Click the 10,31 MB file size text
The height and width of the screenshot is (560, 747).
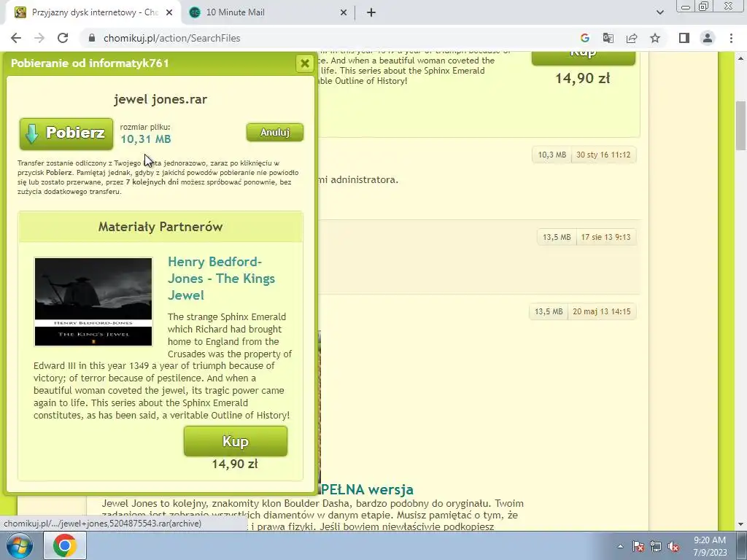[146, 139]
